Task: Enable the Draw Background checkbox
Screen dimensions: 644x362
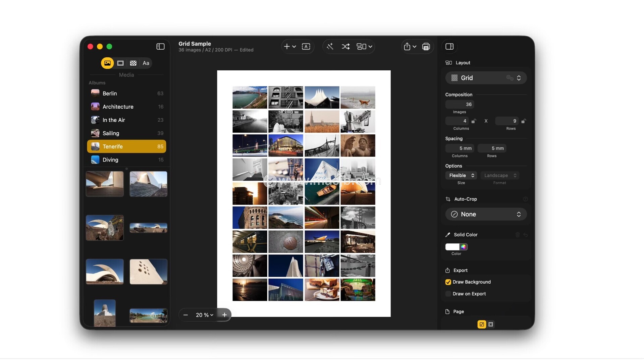Action: coord(448,282)
